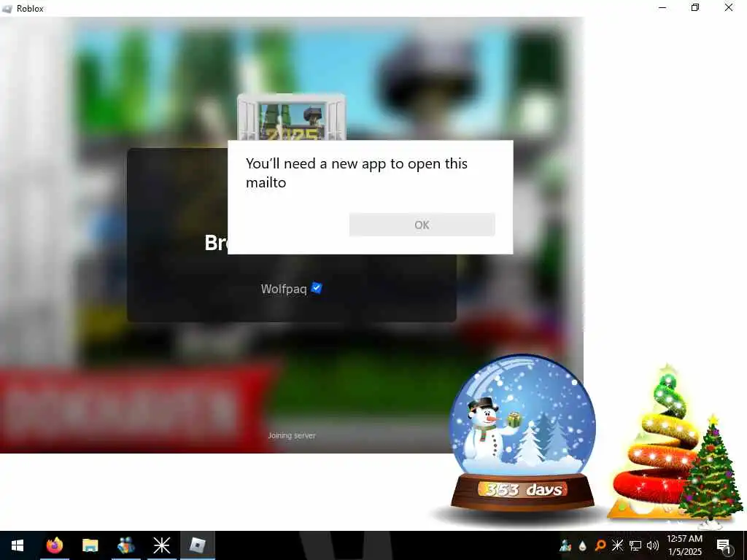Open the Windows Start menu
This screenshot has height=560, width=747.
pyautogui.click(x=18, y=545)
